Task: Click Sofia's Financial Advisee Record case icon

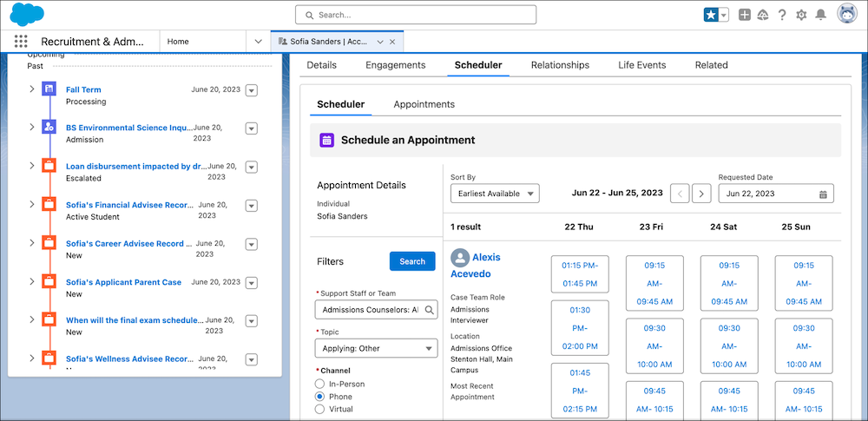Action: coord(49,204)
